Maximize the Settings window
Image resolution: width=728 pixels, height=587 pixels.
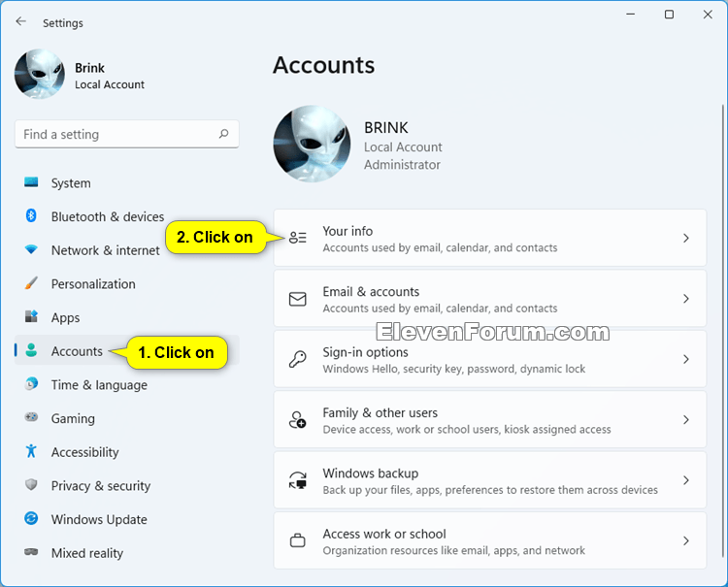(x=669, y=15)
